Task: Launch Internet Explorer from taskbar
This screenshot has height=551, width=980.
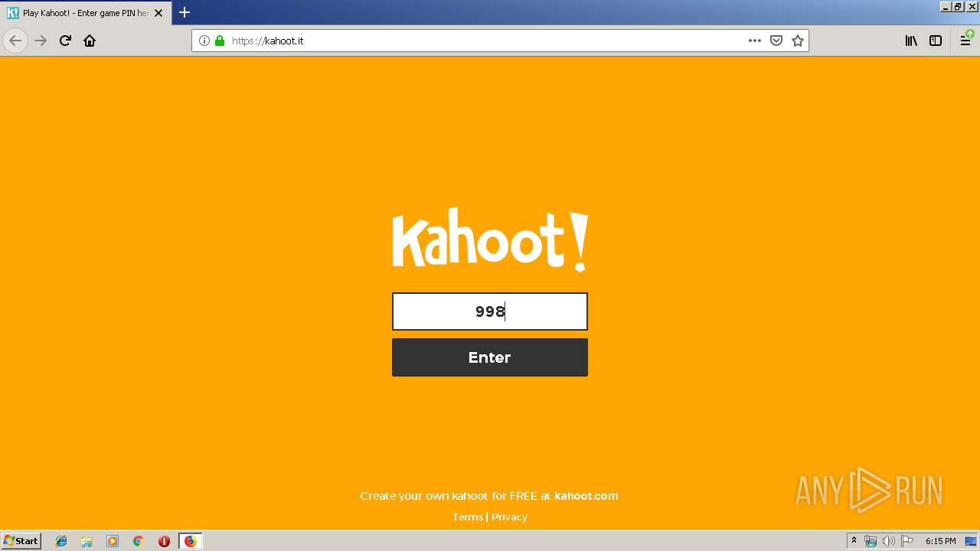Action: 61,541
